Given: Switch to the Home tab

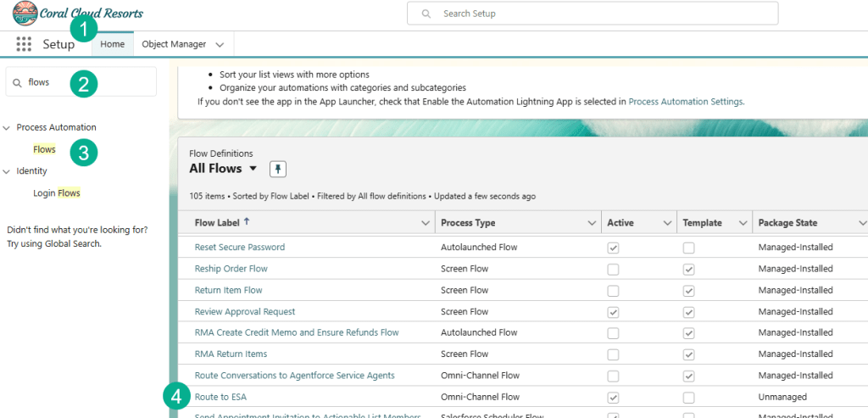Looking at the screenshot, I should point(112,44).
